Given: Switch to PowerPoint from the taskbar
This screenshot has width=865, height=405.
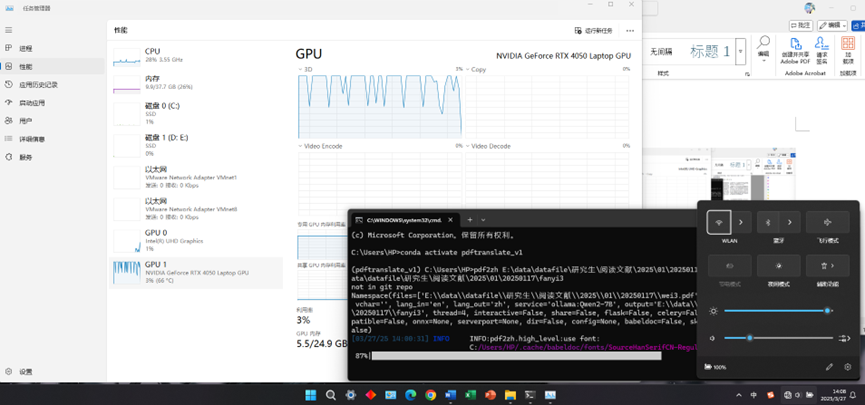Looking at the screenshot, I should (x=490, y=395).
